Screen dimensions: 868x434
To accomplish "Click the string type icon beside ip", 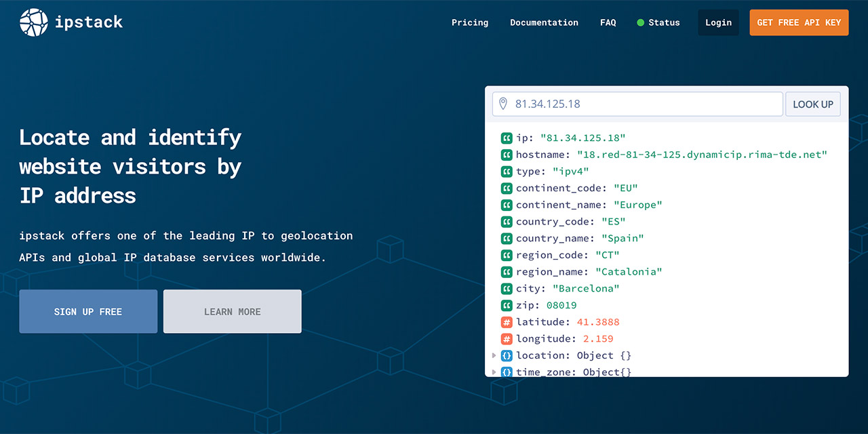I will tap(507, 138).
